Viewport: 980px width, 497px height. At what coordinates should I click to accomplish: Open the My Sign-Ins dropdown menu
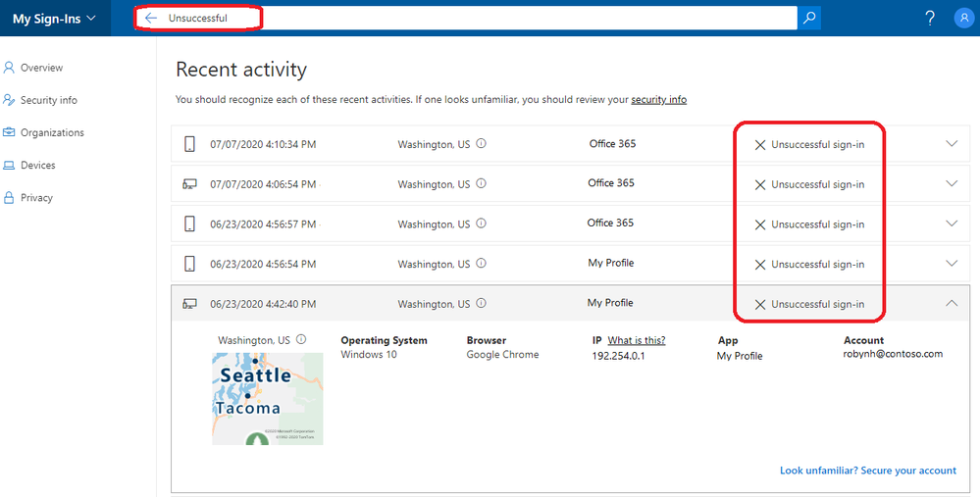pyautogui.click(x=54, y=19)
